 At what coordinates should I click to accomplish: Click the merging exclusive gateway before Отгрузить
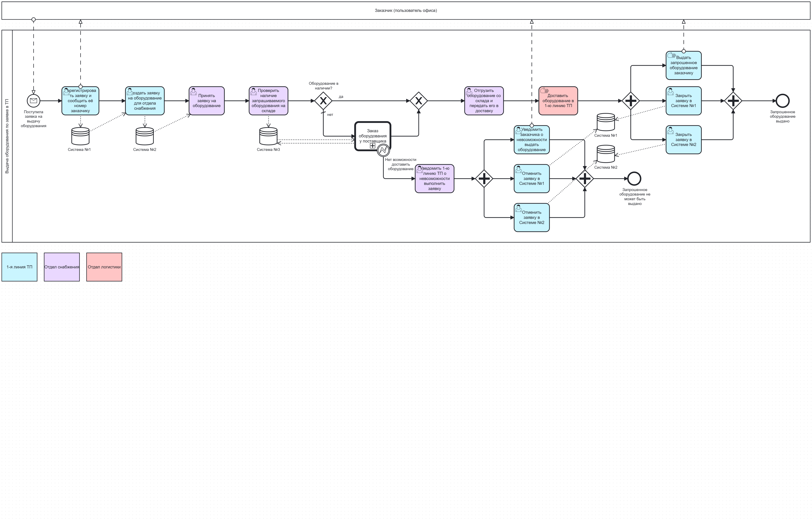418,101
